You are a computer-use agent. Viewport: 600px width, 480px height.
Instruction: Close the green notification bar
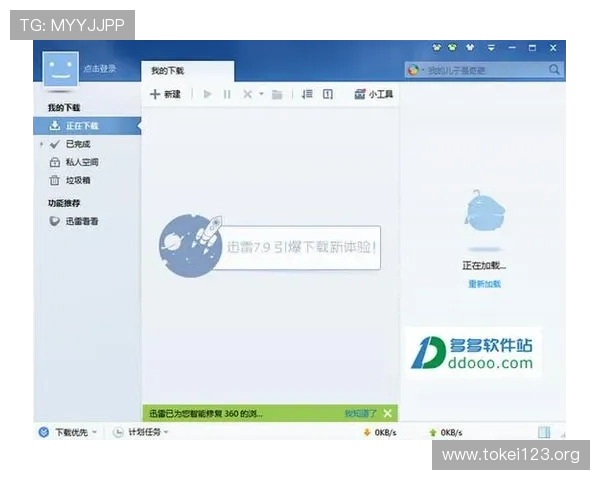(388, 413)
